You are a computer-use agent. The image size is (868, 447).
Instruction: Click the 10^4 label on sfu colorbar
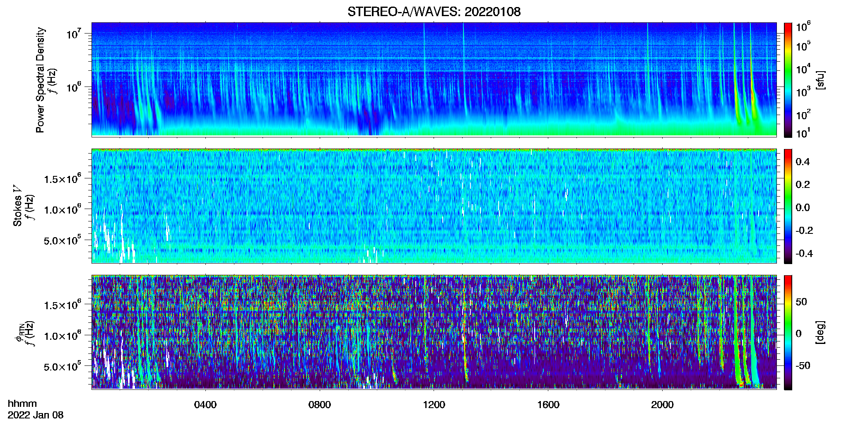tap(803, 69)
